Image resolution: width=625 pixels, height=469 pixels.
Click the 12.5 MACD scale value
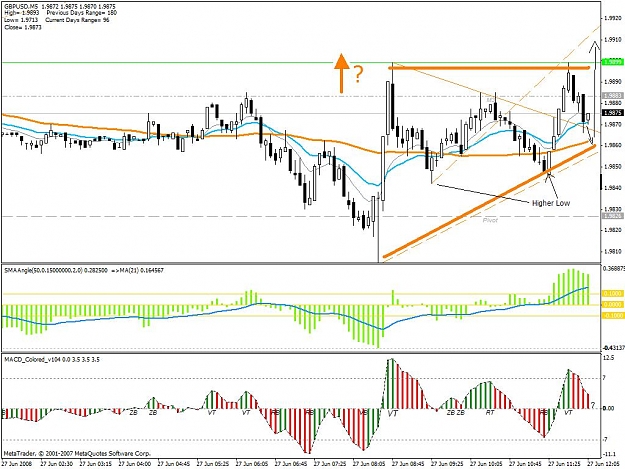click(608, 358)
